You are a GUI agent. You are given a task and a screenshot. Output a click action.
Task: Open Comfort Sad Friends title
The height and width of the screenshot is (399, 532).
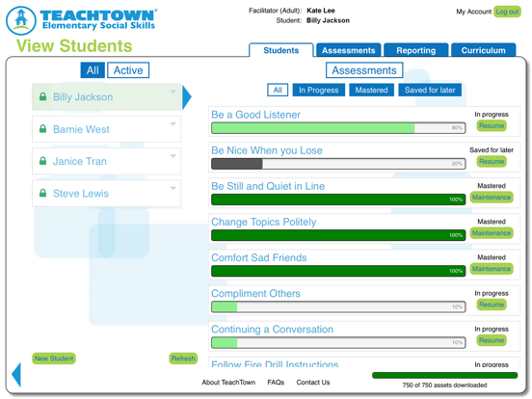(x=259, y=257)
